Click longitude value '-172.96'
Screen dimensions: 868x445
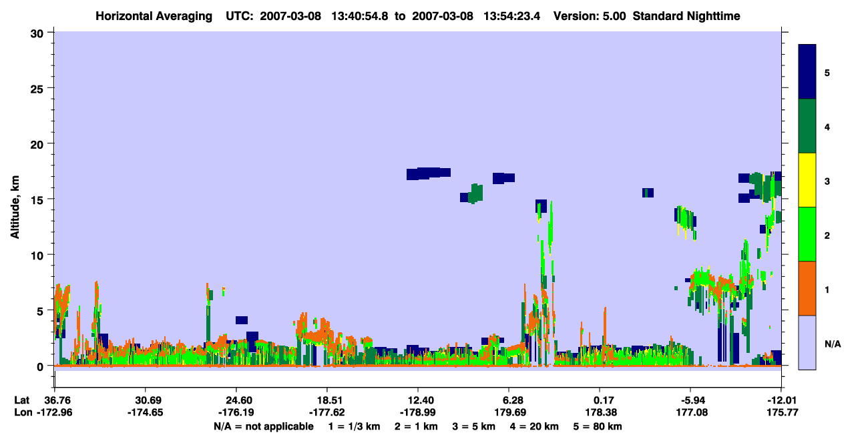coord(55,413)
